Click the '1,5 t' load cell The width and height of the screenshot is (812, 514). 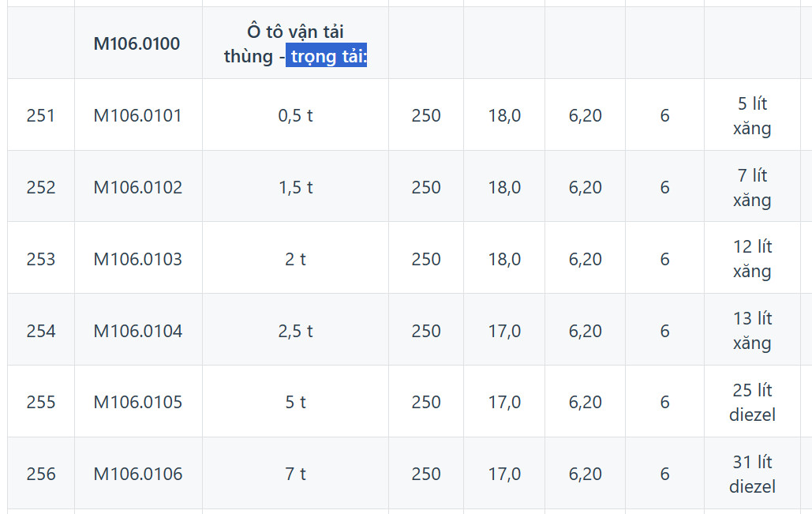tap(295, 187)
